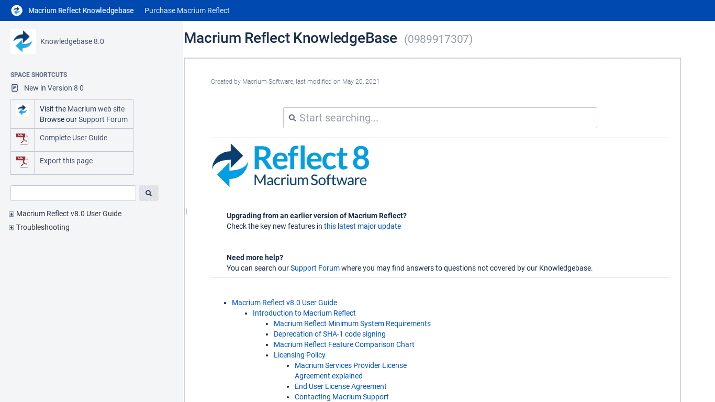Open the Knowledgebase 8.0 space title
Viewport: 715px width, 402px height.
(72, 41)
